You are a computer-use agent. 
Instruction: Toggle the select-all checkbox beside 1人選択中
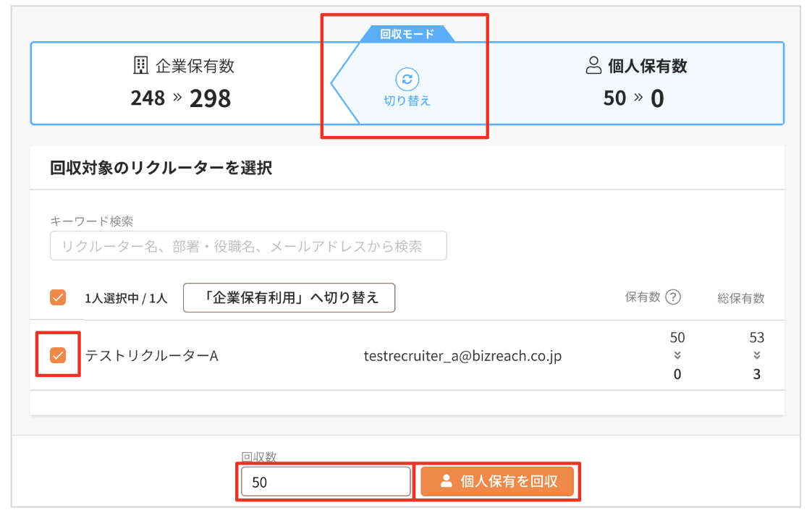pos(58,297)
